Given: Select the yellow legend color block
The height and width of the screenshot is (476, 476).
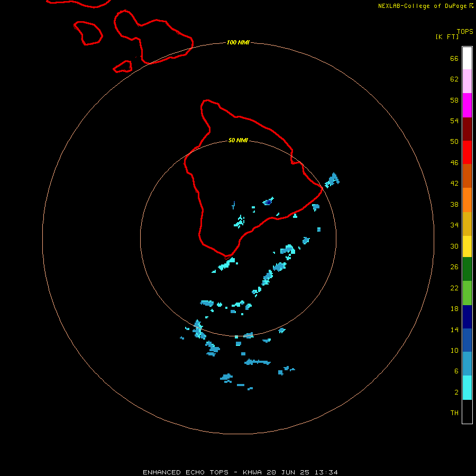Looking at the screenshot, I should click(x=467, y=246).
